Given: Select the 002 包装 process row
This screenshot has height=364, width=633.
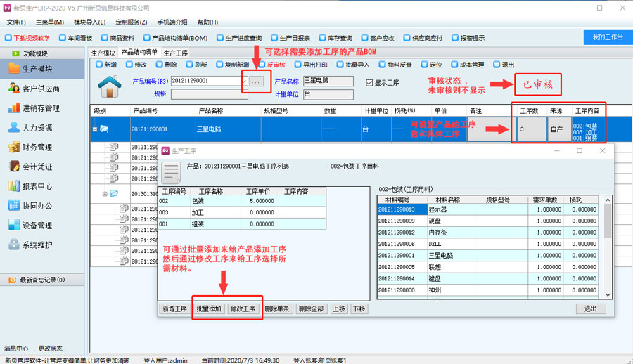Looking at the screenshot, I should pyautogui.click(x=242, y=201).
